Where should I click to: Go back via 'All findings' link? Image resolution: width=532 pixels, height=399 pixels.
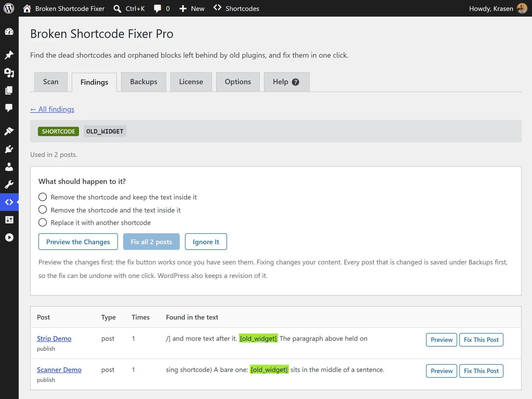click(52, 109)
